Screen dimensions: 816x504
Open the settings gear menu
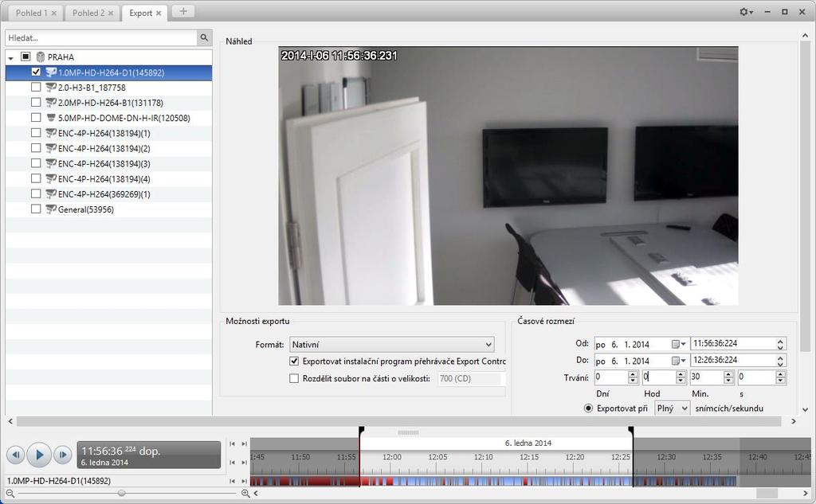(x=746, y=11)
